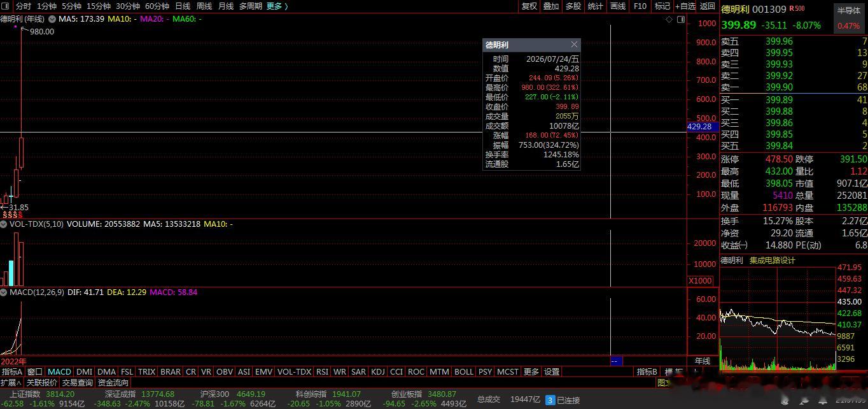The image size is (868, 409).
Task: Click the 买一 399.89 bid price row
Action: (x=794, y=100)
